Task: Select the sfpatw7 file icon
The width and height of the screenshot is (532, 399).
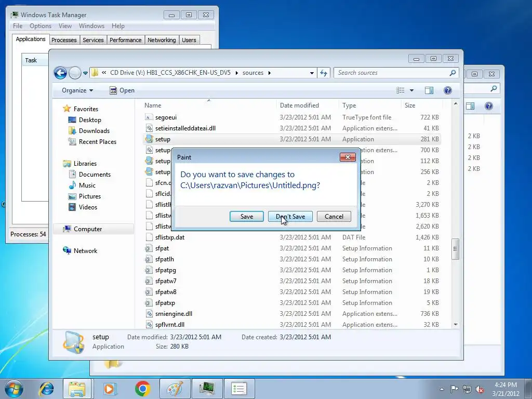Action: point(149,281)
